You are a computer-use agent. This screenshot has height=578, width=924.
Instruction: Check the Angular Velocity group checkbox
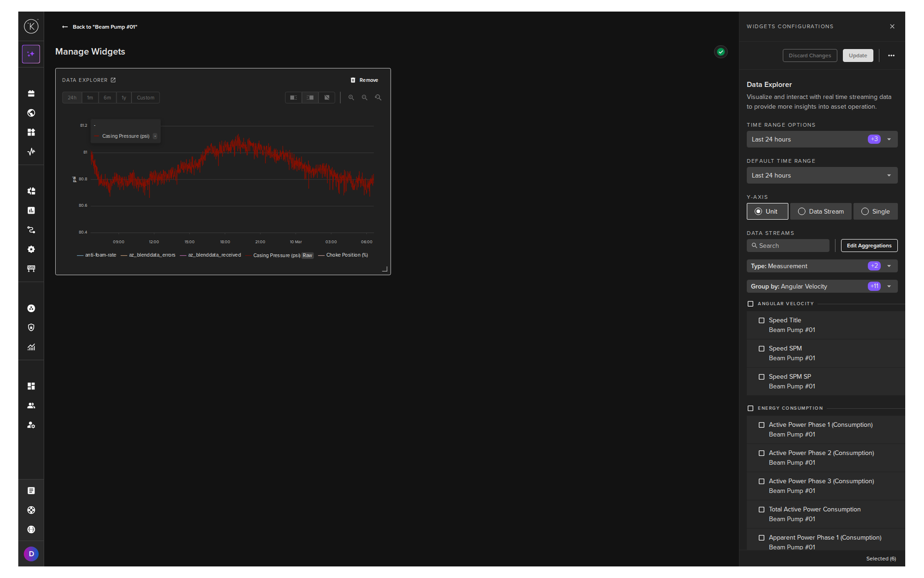point(750,304)
